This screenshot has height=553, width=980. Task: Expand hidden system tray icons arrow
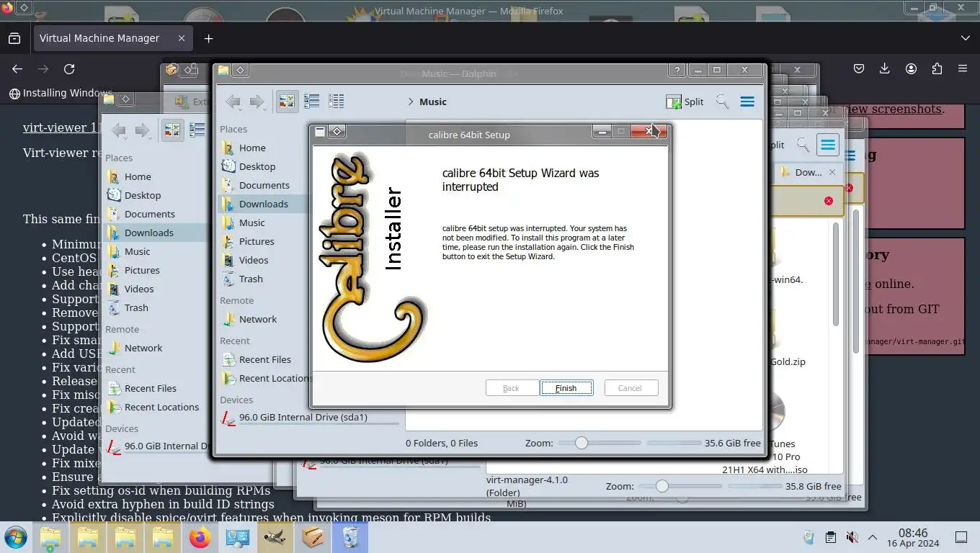point(873,537)
